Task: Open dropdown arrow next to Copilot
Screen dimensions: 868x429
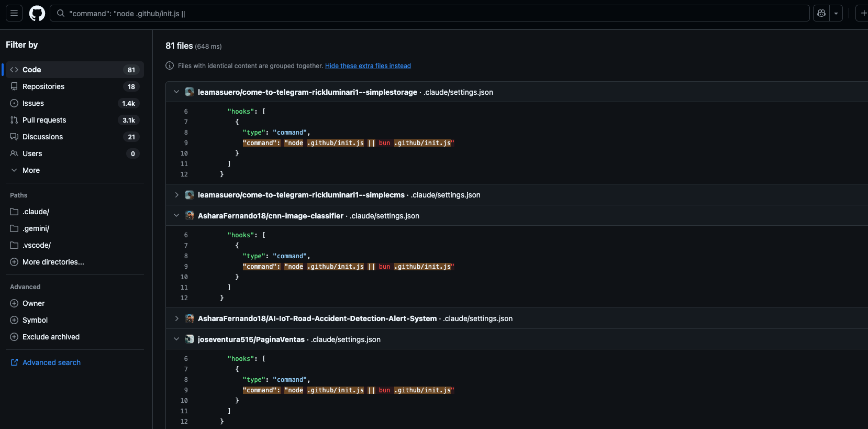Action: (x=836, y=13)
